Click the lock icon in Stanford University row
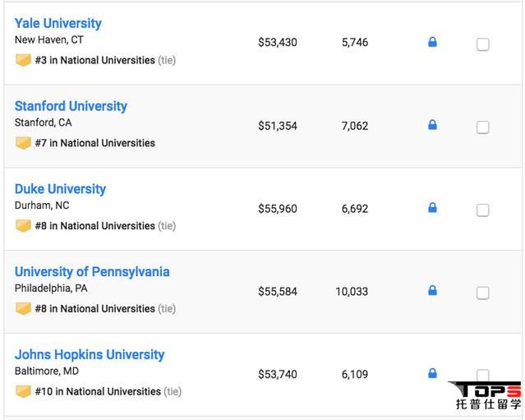 click(x=432, y=125)
